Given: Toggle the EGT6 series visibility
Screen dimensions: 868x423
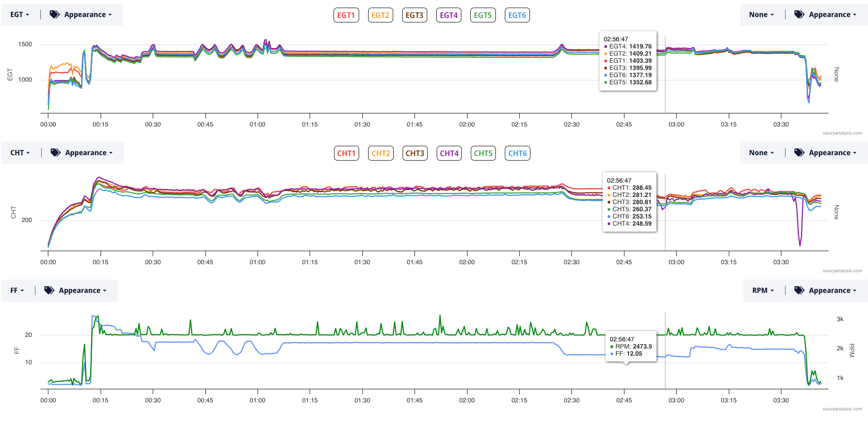Looking at the screenshot, I should (x=517, y=15).
